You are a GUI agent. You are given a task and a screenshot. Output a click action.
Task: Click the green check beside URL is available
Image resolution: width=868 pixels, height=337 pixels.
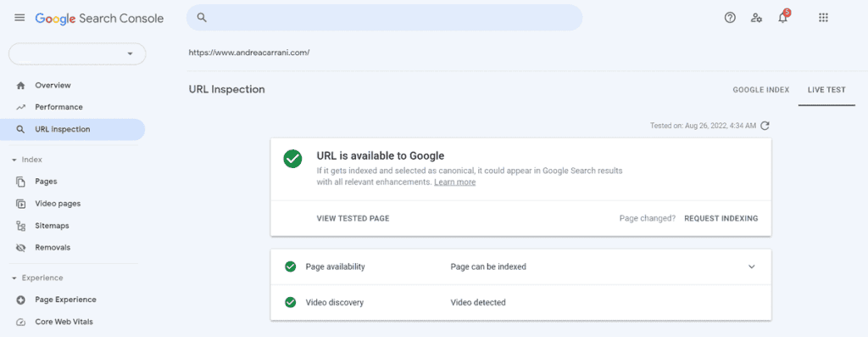[292, 159]
